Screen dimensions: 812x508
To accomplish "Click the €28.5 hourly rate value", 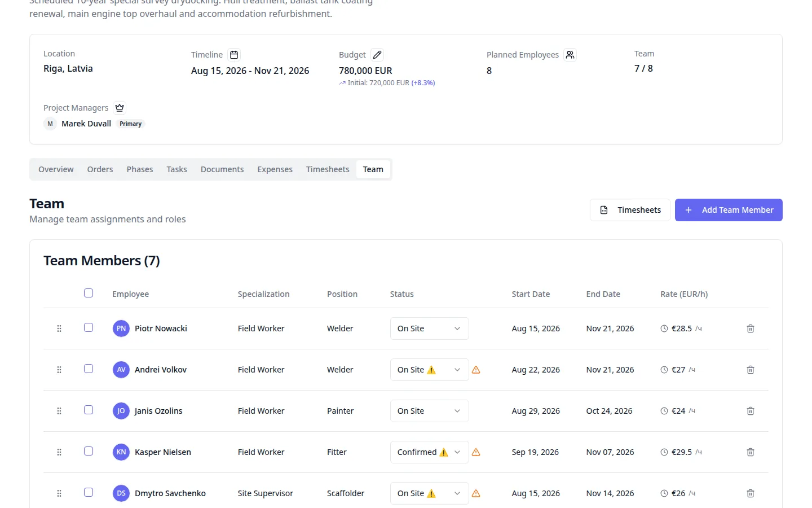I will pos(681,329).
